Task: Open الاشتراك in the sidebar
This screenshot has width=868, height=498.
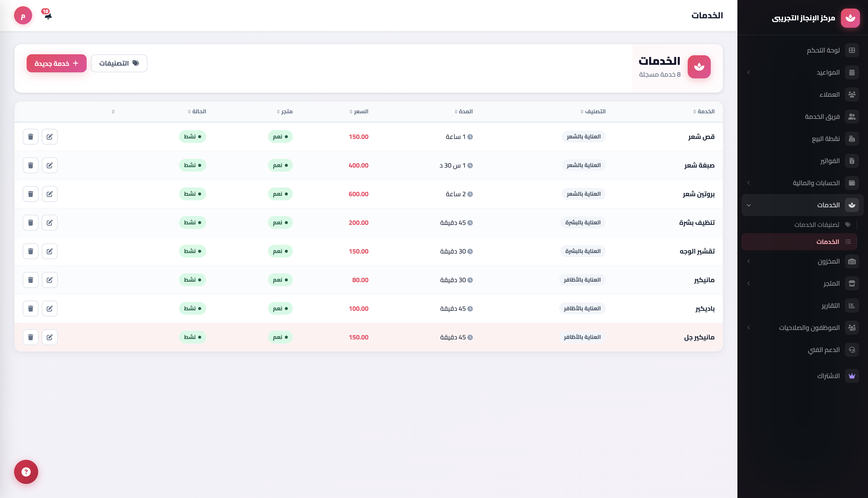Action: pyautogui.click(x=802, y=376)
